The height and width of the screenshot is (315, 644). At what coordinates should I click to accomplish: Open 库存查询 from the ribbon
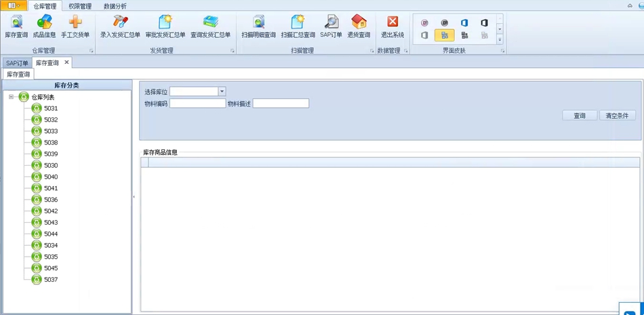click(x=16, y=26)
